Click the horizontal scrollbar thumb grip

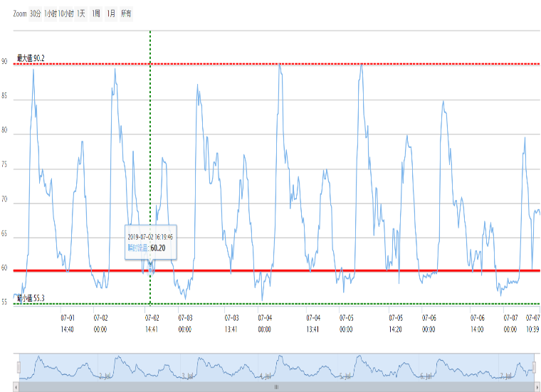[277, 387]
